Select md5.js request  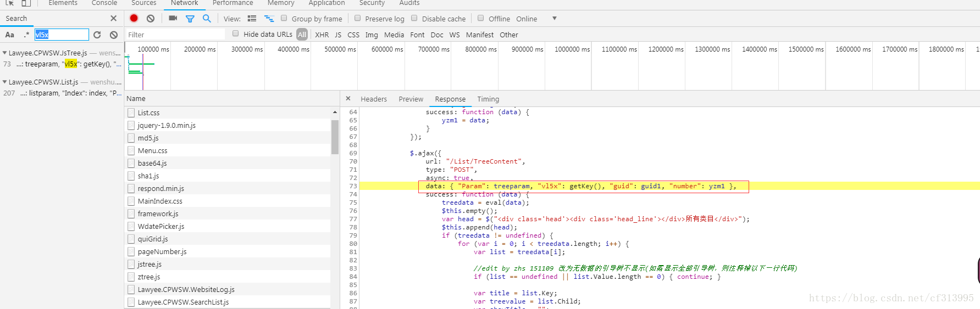pos(228,138)
